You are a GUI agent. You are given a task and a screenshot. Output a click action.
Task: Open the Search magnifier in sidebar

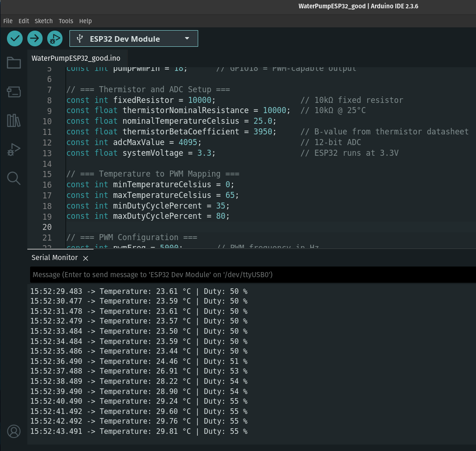tap(14, 178)
